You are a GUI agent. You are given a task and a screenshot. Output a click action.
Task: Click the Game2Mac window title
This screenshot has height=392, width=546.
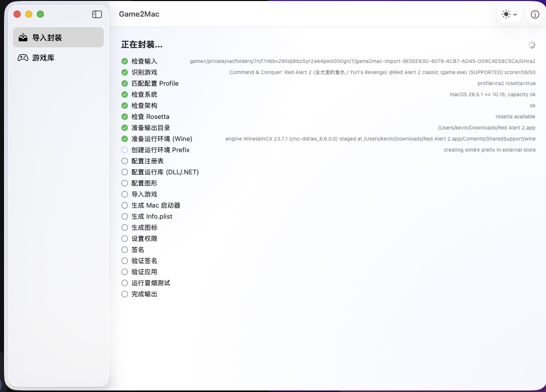coord(140,14)
